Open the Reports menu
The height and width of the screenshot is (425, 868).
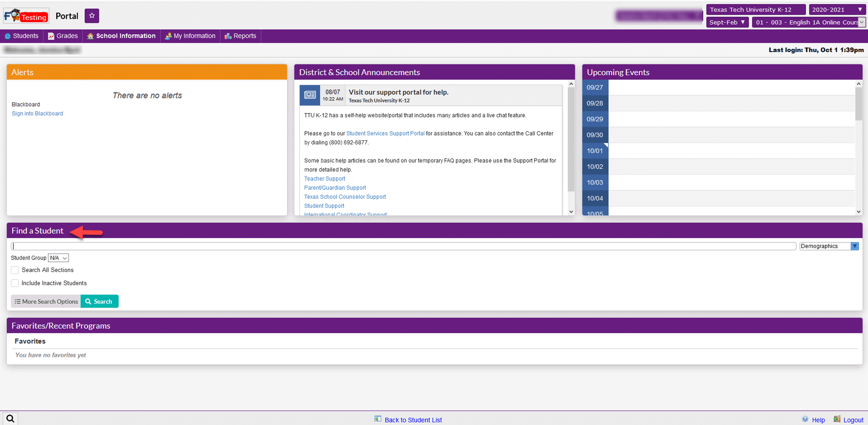click(241, 36)
